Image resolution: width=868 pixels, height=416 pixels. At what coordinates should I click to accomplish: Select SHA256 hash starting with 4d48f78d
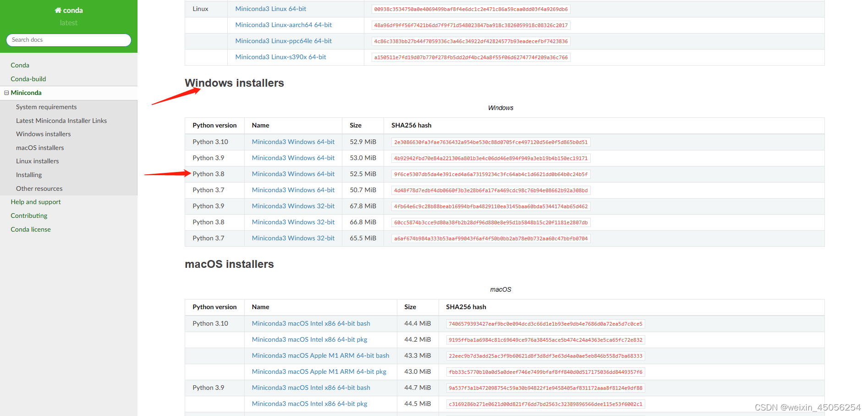[491, 190]
